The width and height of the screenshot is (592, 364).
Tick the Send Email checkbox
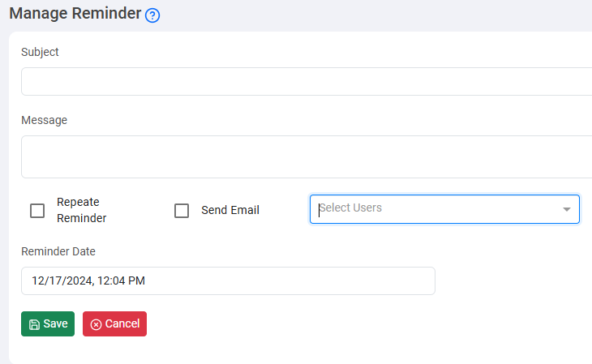tap(182, 211)
